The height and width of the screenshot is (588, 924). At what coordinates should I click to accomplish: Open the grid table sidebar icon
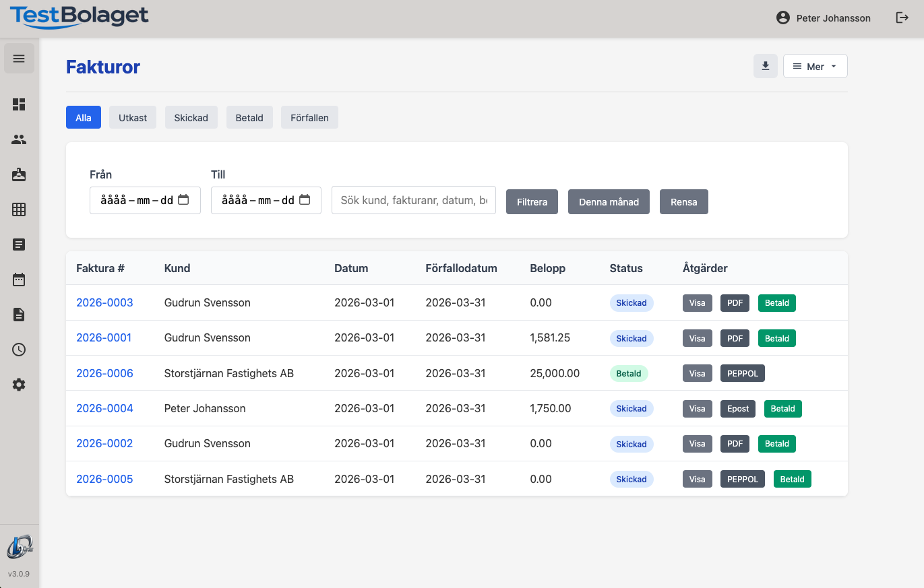tap(19, 209)
